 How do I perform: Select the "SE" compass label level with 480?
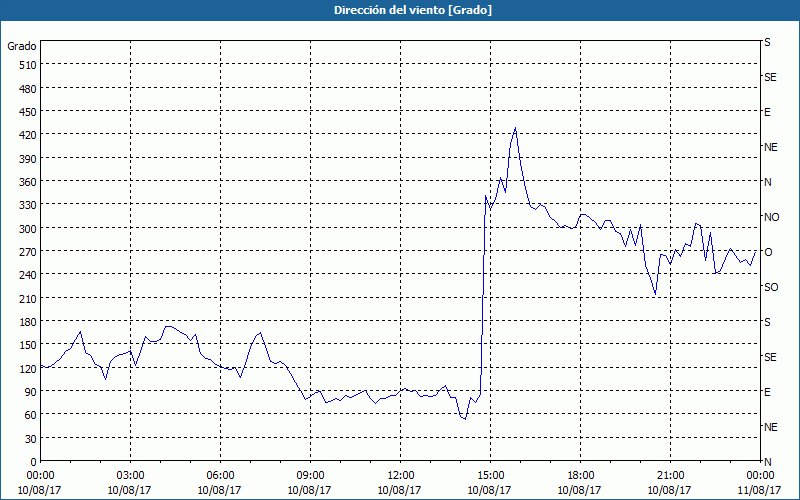[x=770, y=77]
